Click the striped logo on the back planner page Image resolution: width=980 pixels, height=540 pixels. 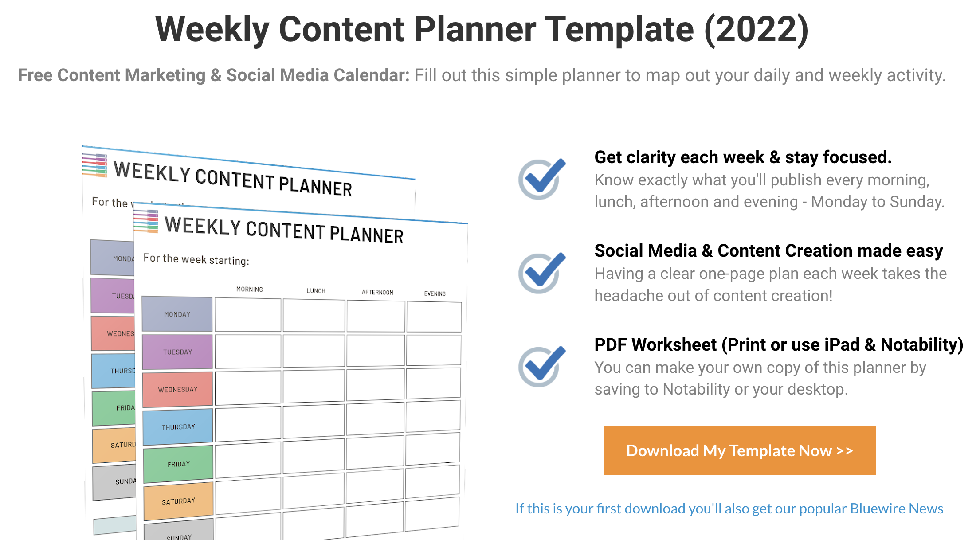pos(94,165)
